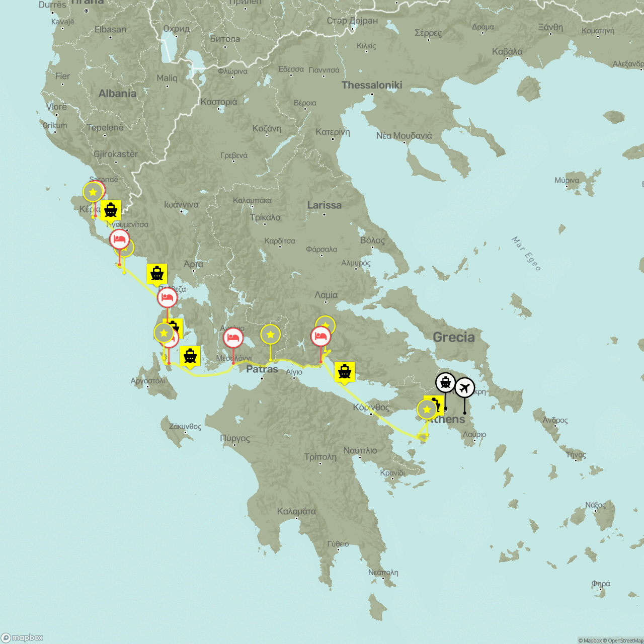644x644 pixels.
Task: Click the Αίγιο label
Action: click(294, 372)
